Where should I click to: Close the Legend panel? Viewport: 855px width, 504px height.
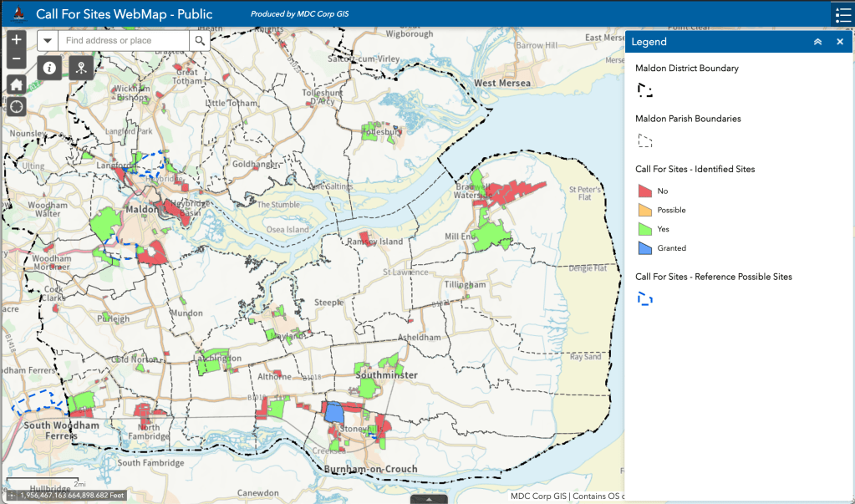pyautogui.click(x=840, y=42)
